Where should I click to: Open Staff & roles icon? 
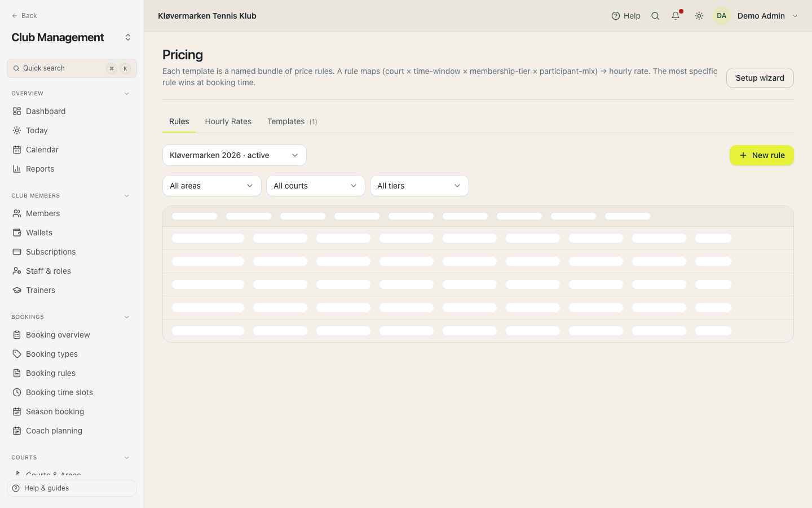[x=17, y=271]
